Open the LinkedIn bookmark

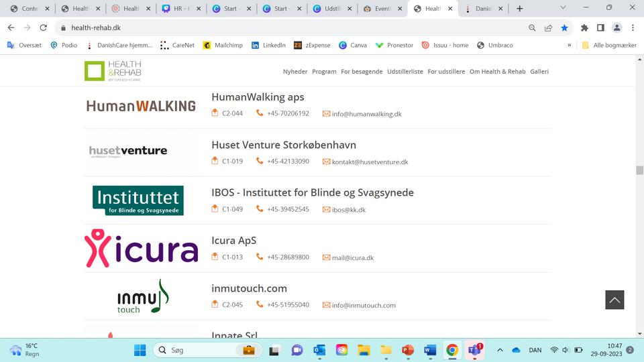pyautogui.click(x=268, y=45)
